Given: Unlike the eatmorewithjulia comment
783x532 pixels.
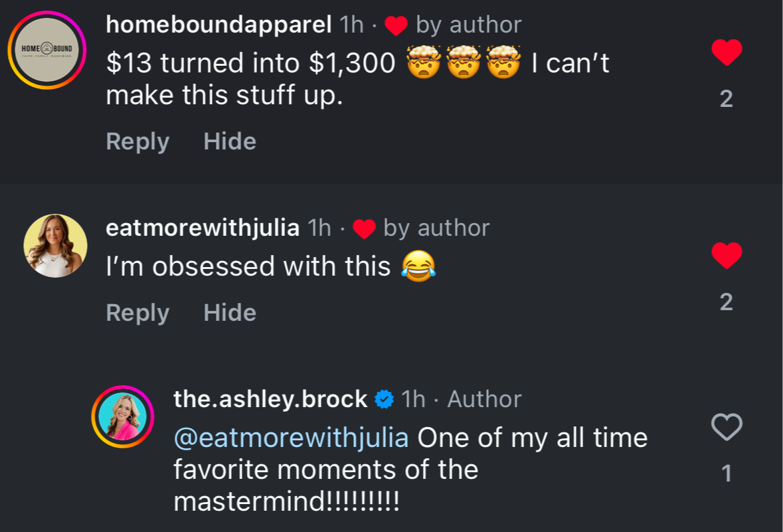Looking at the screenshot, I should pos(727,256).
